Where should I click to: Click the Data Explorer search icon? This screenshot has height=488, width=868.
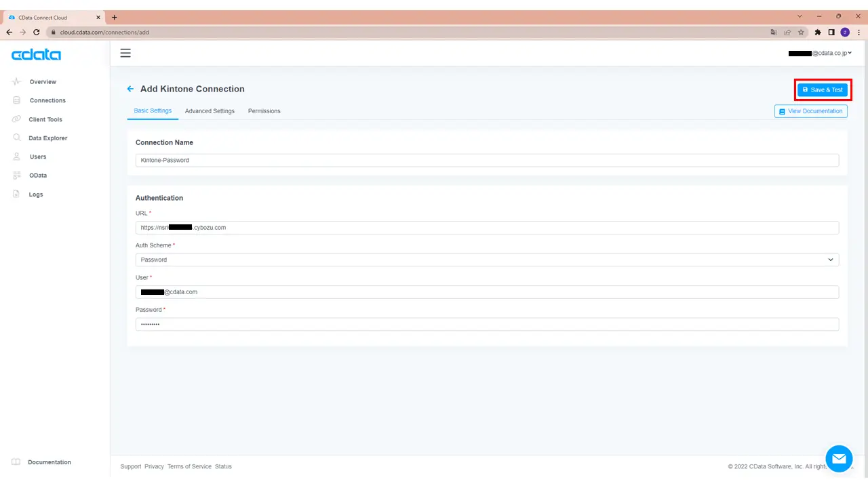(17, 138)
